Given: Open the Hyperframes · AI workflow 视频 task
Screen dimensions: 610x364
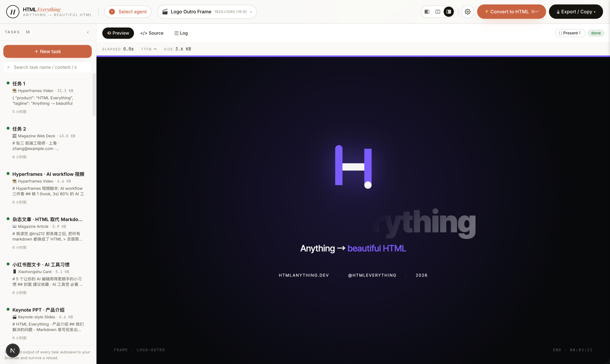Looking at the screenshot, I should point(48,188).
